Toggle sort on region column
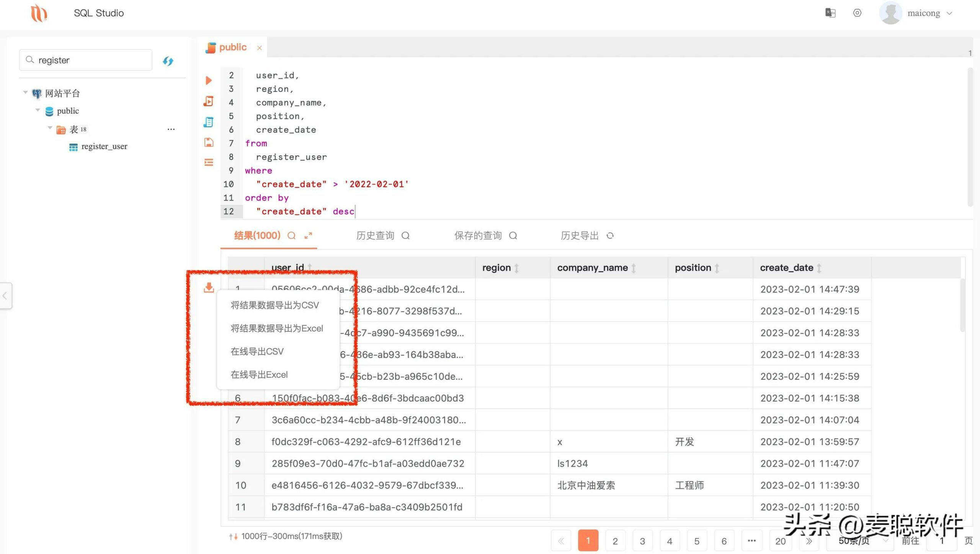Viewport: 980px width, 554px height. tap(516, 268)
